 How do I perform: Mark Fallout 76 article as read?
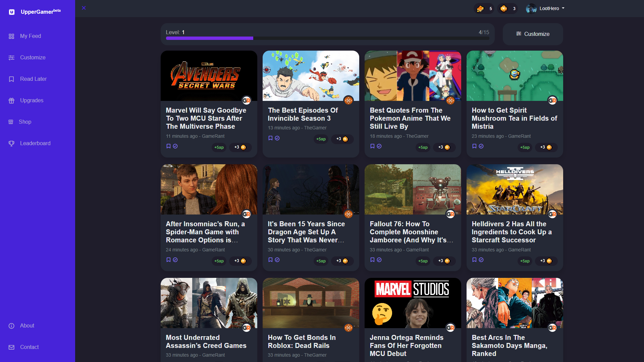pyautogui.click(x=379, y=260)
